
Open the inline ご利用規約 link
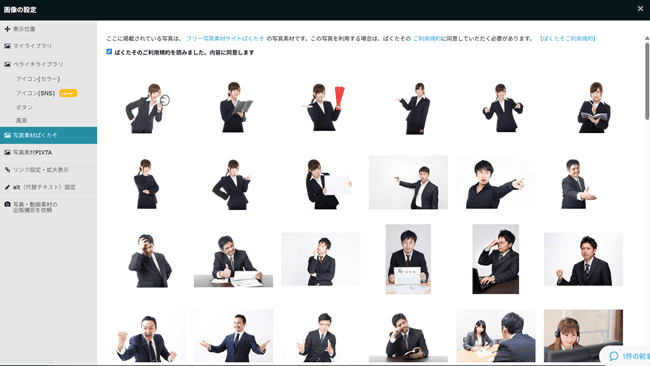point(427,39)
